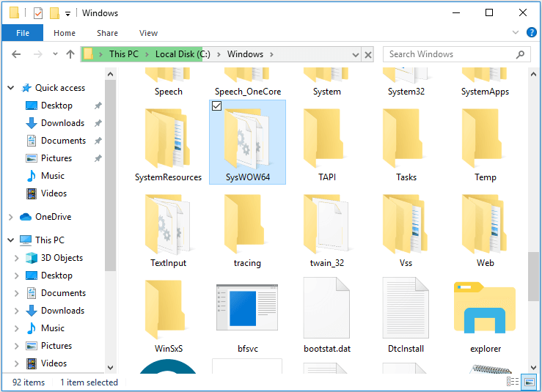Screen dimensions: 542x392
Task: Open the recent locations dropdown arrow
Action: coord(55,54)
